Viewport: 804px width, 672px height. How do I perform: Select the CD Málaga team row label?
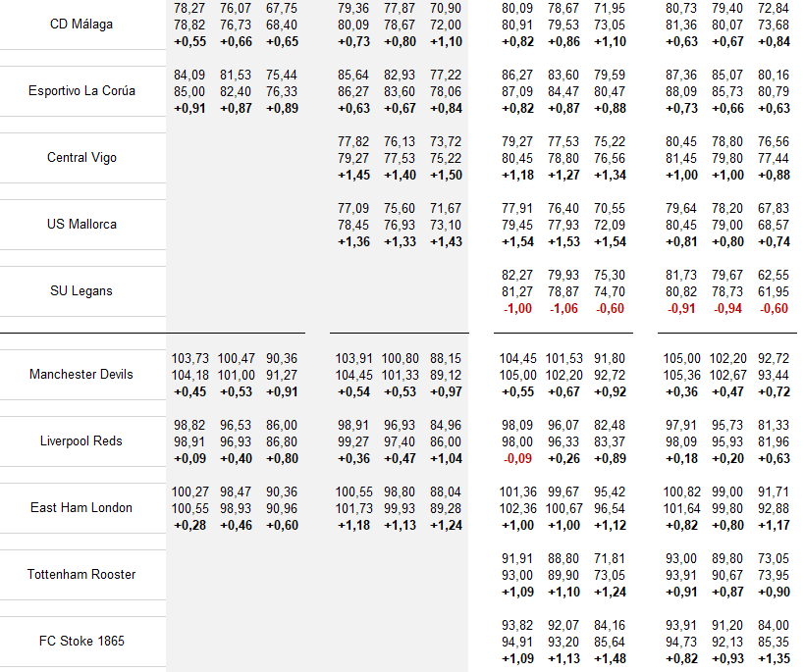coord(81,25)
